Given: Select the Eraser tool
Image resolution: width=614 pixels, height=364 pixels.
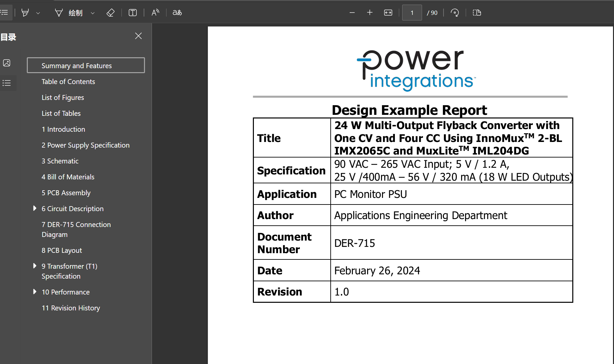Looking at the screenshot, I should point(111,13).
